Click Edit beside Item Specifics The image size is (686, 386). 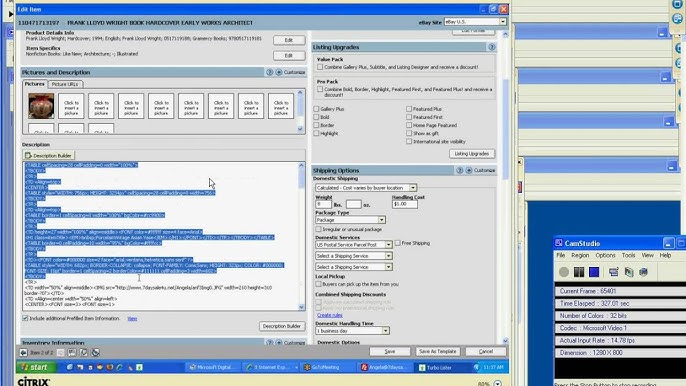289,56
